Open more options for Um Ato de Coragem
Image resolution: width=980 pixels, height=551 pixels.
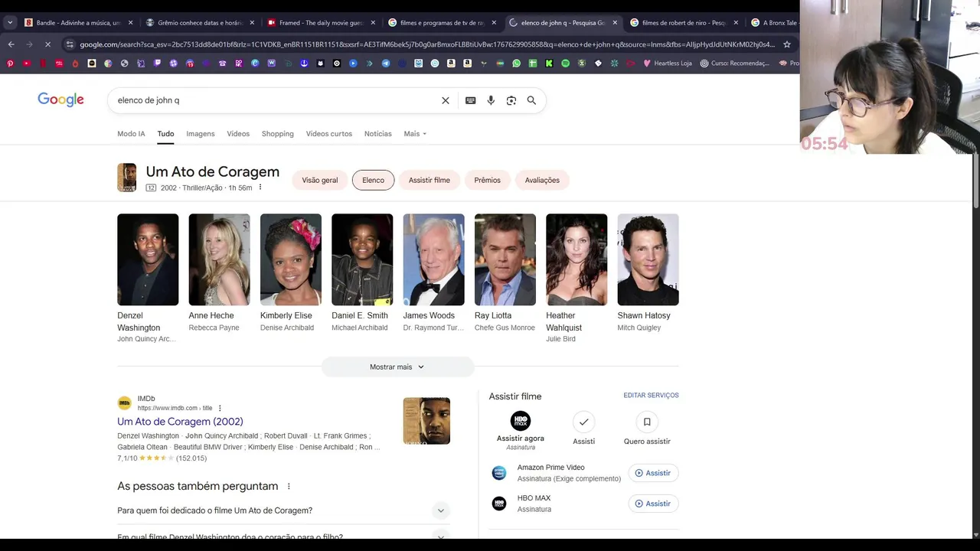click(260, 187)
